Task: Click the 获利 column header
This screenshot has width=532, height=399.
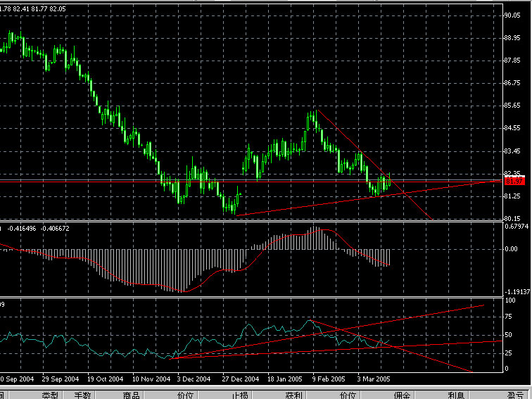Action: tap(293, 395)
